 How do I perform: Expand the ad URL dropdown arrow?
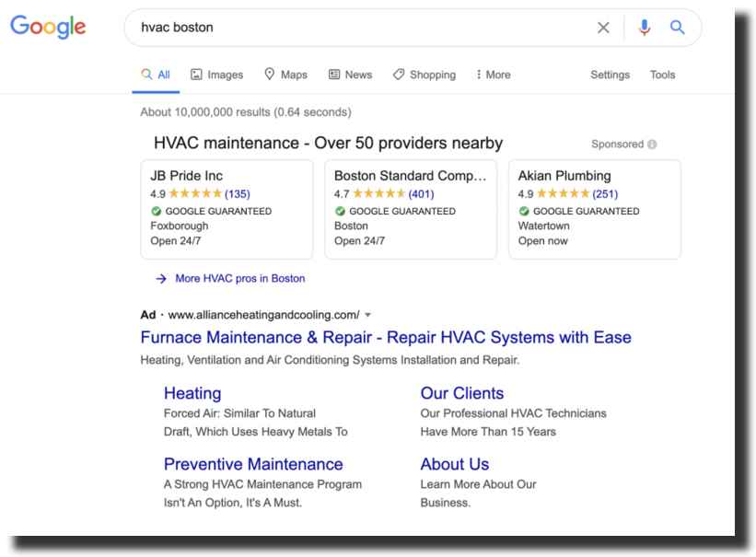pos(368,315)
